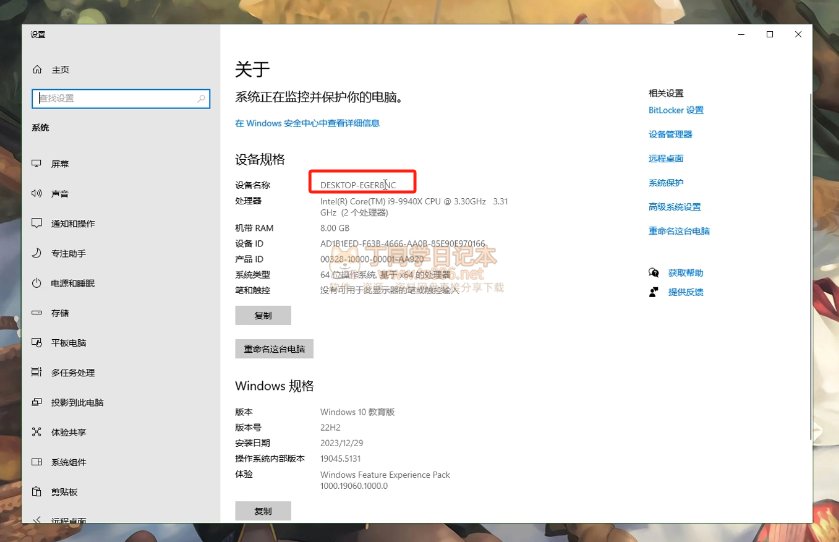839x542 pixels.
Task: Click the 重命名这台电脑 button below device specs
Action: click(274, 349)
